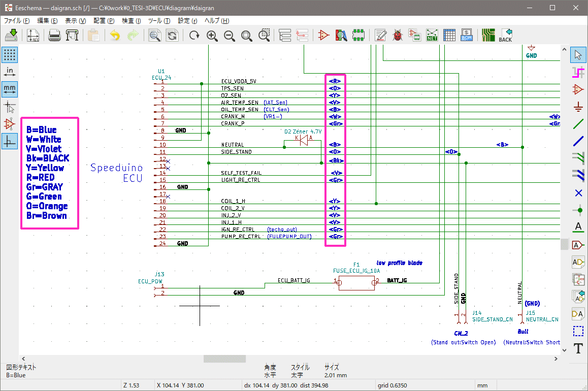
Task: Open the hierarchy navigator
Action: click(x=285, y=35)
